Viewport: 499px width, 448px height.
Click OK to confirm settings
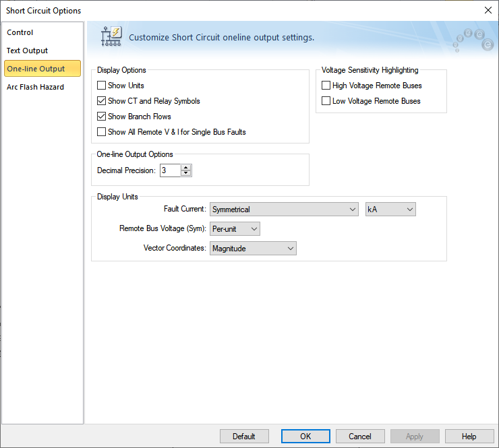click(305, 437)
